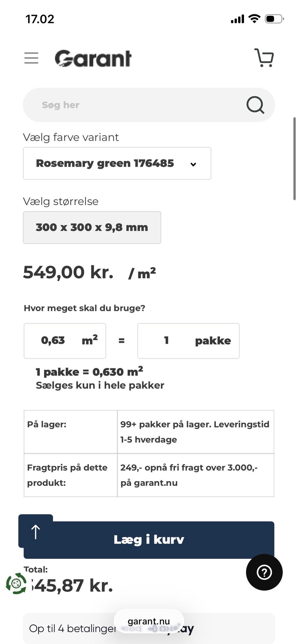Click the page scrollbar on right edge
Viewport: 298px width, 644px height.
point(294,159)
